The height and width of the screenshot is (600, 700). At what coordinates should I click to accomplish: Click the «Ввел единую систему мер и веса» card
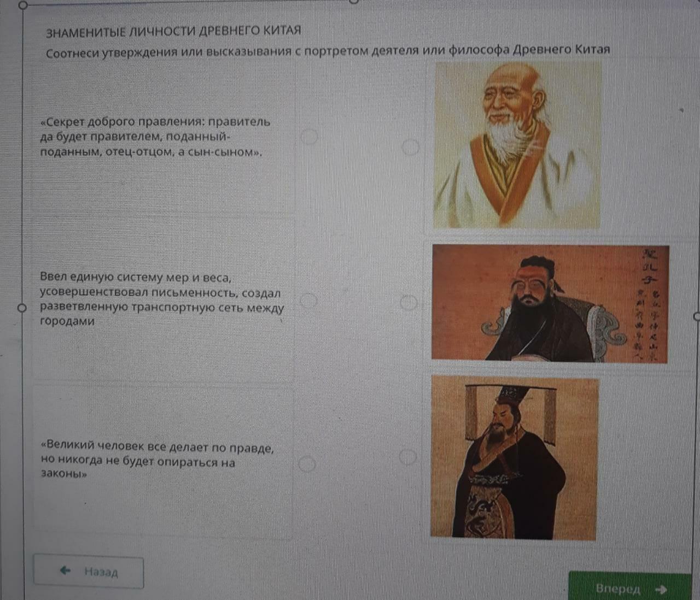pos(163,299)
